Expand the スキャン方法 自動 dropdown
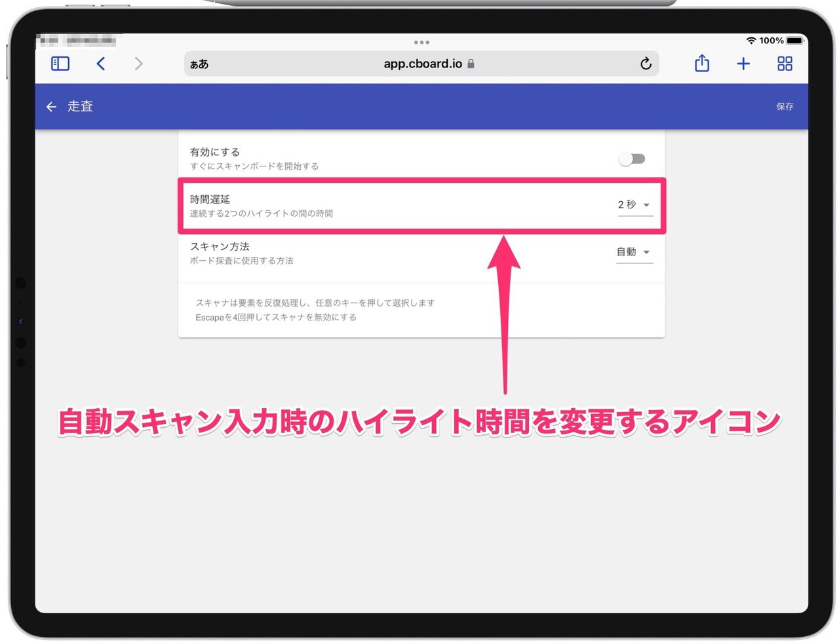 pyautogui.click(x=634, y=252)
